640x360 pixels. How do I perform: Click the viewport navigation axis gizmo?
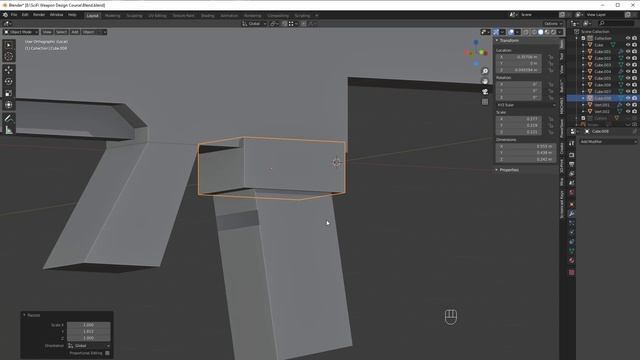coord(476,53)
